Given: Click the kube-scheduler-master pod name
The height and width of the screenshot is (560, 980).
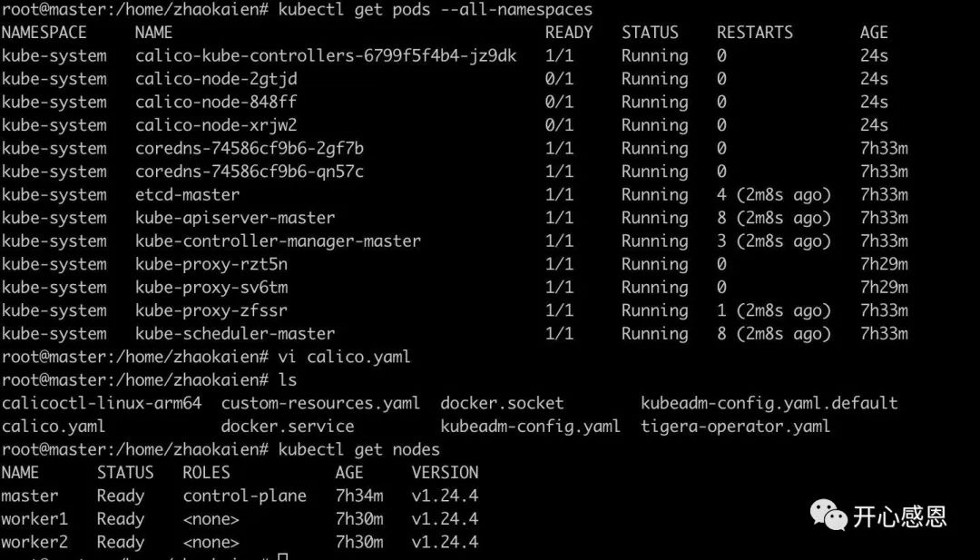Looking at the screenshot, I should (x=235, y=334).
